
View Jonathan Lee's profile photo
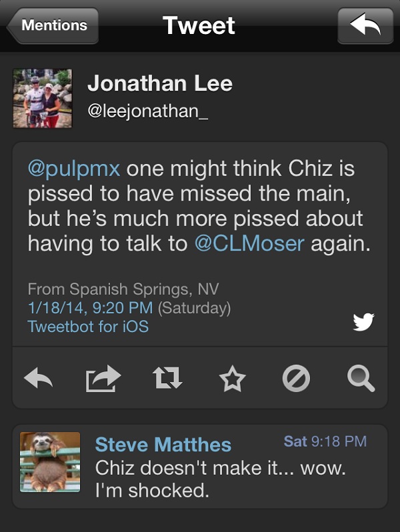point(43,98)
